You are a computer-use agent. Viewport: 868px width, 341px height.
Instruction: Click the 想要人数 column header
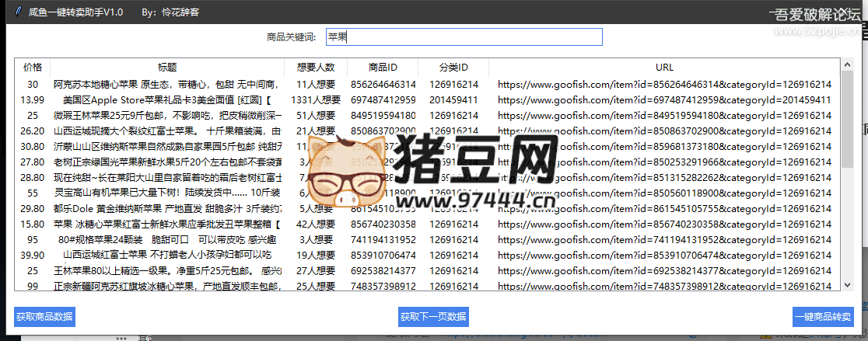pos(316,68)
